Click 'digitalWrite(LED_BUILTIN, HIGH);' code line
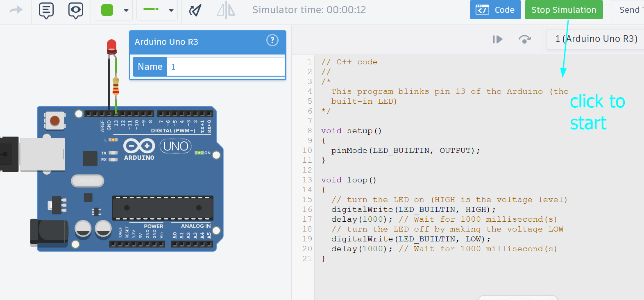Screen dimensions: 644x300 413,209
